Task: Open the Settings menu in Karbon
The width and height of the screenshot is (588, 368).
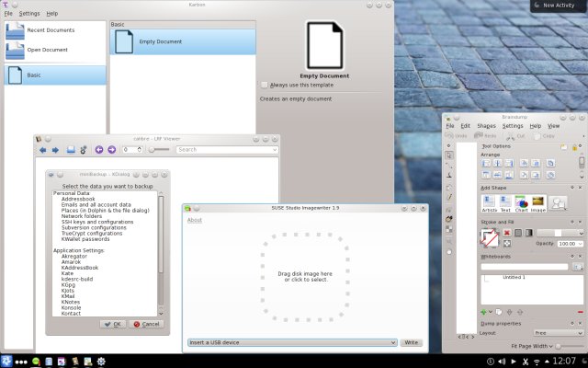Action: pyautogui.click(x=29, y=14)
